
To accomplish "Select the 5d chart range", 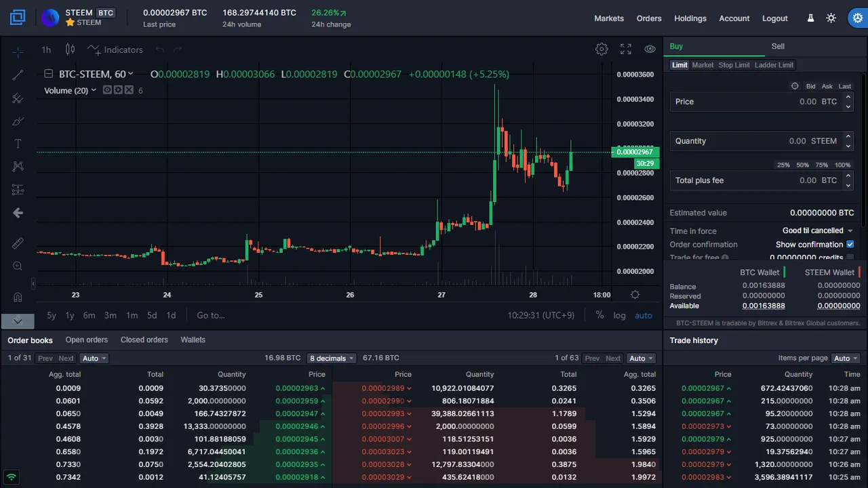I will pyautogui.click(x=152, y=315).
